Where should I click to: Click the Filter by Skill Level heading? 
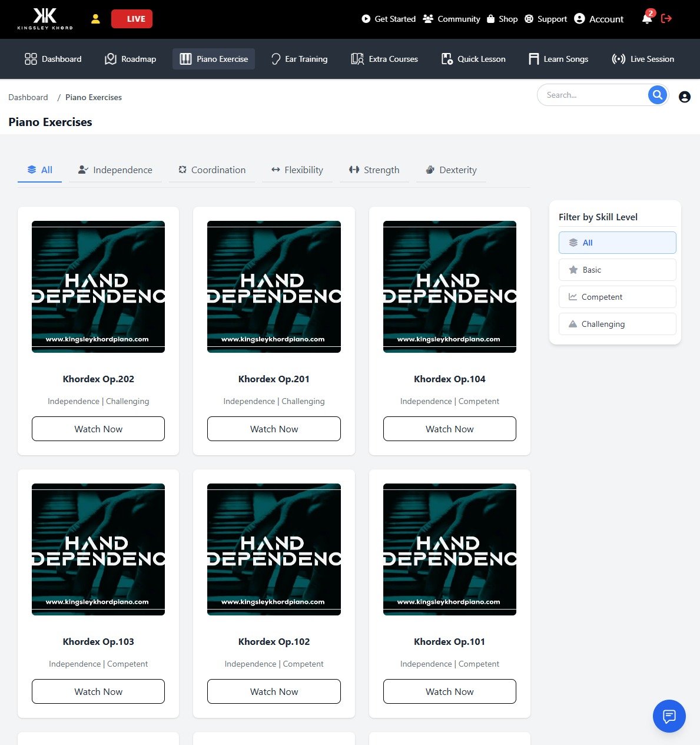pos(598,217)
